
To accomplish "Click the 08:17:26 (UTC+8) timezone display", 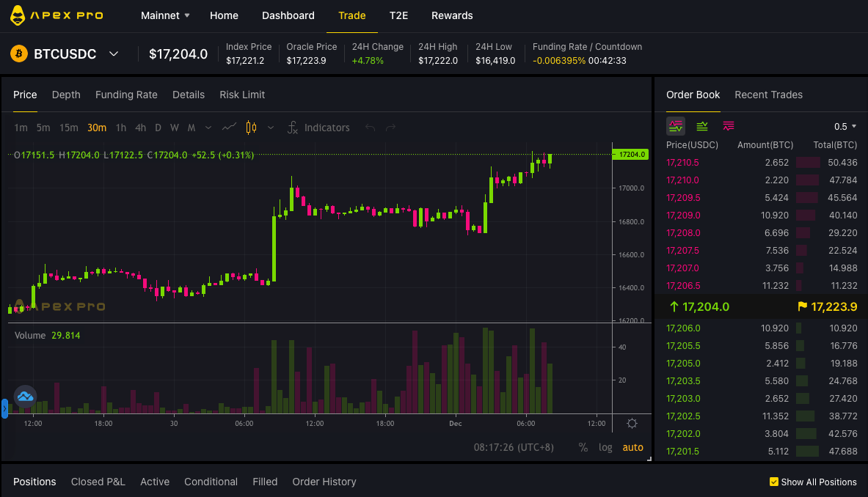I will point(514,447).
